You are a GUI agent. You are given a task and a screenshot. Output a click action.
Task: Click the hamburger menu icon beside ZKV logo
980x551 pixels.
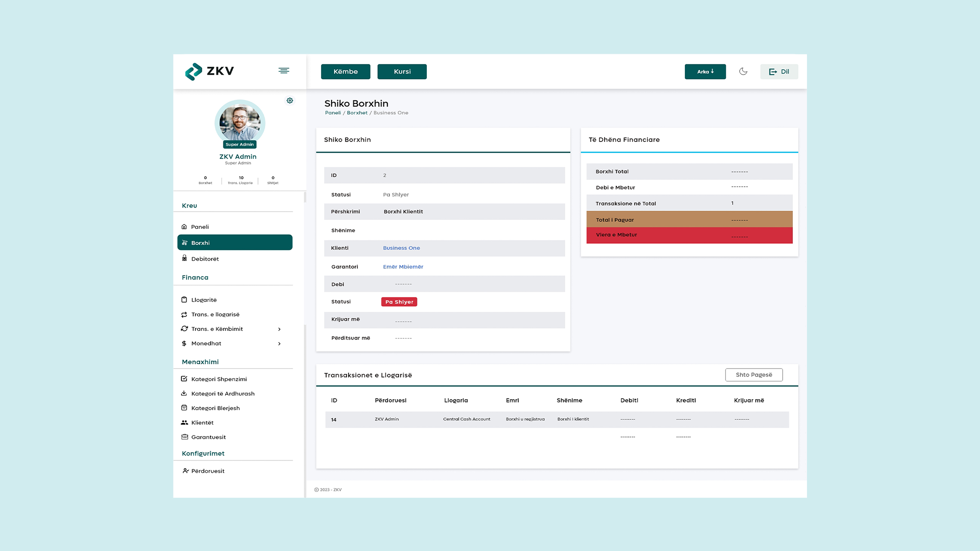coord(284,71)
